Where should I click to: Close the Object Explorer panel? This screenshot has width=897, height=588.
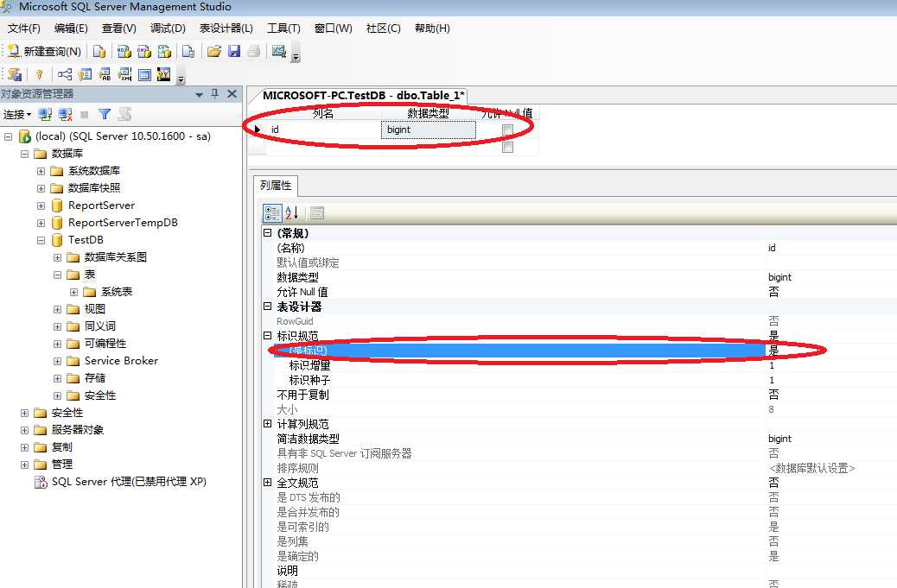pos(232,94)
